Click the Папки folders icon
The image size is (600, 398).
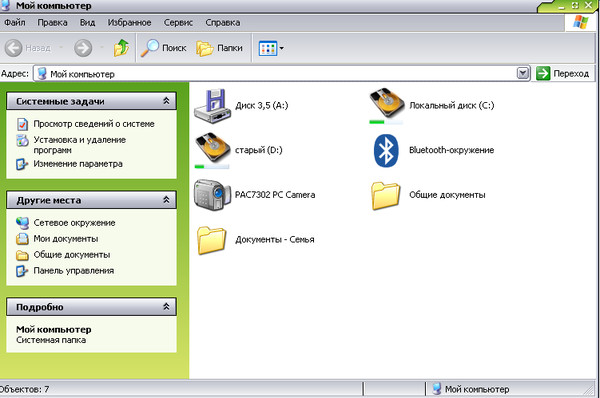pyautogui.click(x=205, y=49)
